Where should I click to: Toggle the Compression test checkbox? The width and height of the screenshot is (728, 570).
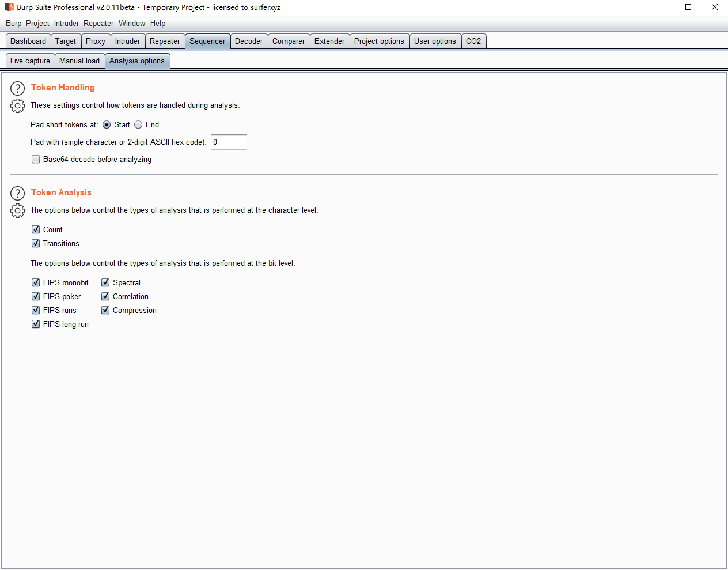[x=105, y=310]
